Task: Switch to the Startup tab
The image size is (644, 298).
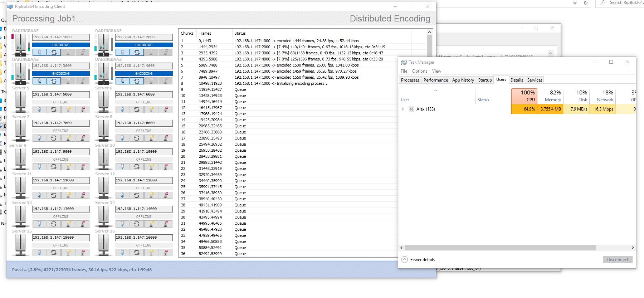Action: pos(485,80)
